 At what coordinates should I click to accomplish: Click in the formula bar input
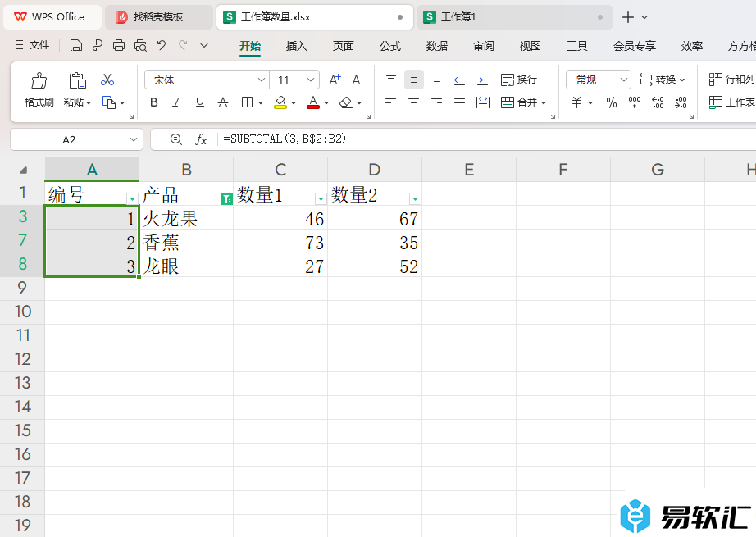pyautogui.click(x=487, y=139)
